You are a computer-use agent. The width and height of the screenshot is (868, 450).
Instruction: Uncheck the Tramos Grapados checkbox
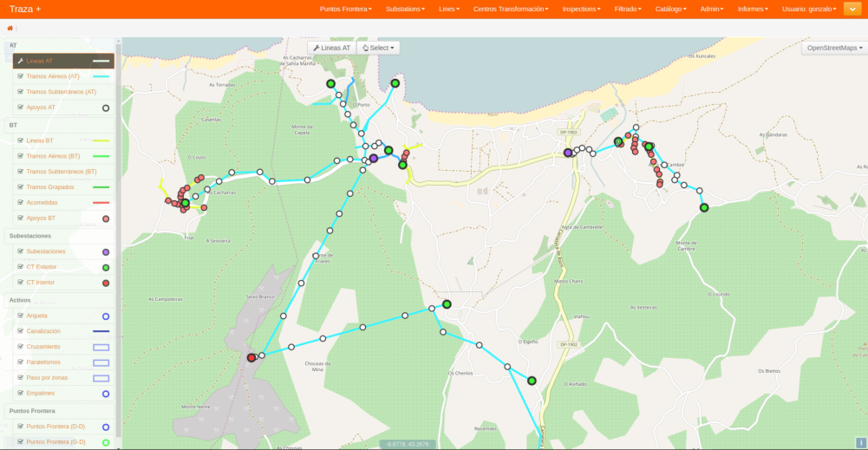21,187
